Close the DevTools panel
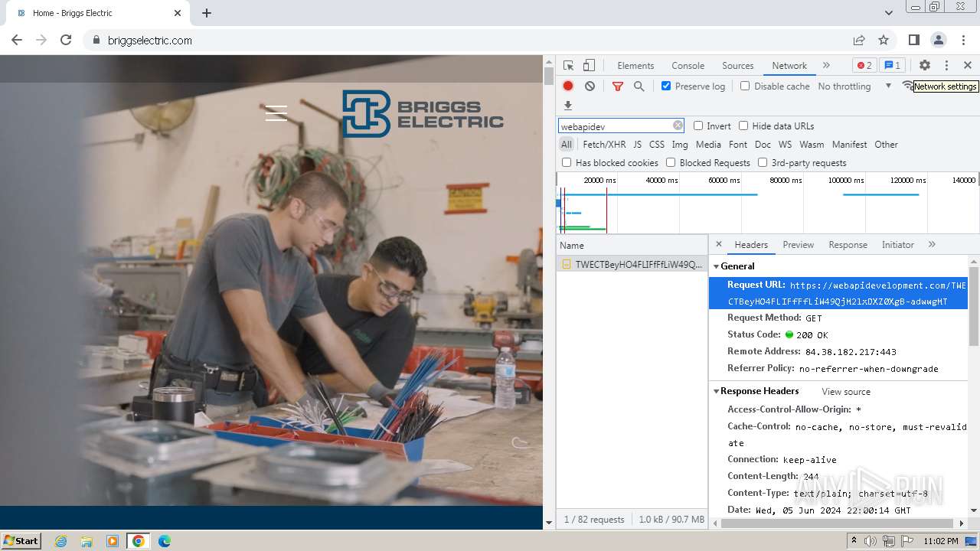The image size is (980, 551). 968,66
